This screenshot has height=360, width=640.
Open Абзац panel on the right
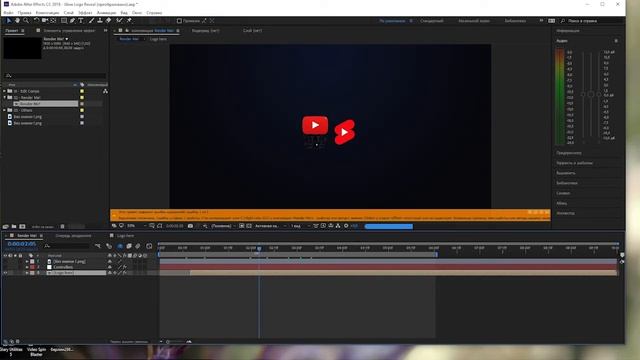[561, 203]
